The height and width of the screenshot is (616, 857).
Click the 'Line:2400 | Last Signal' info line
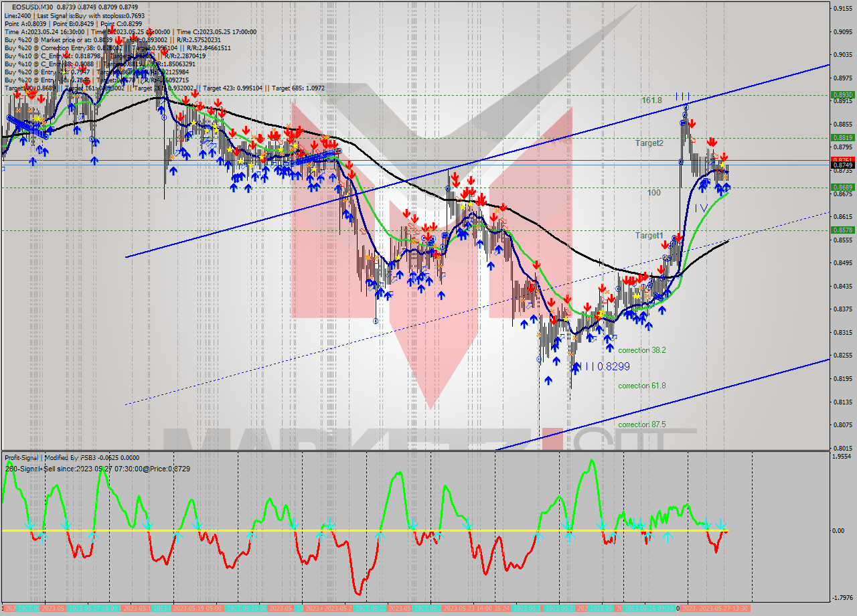(73, 15)
